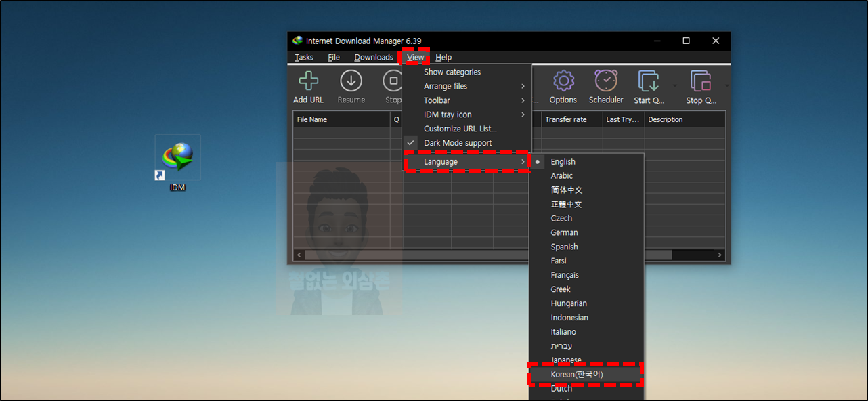The height and width of the screenshot is (401, 868).
Task: Sort by Last Try column header
Action: [624, 119]
